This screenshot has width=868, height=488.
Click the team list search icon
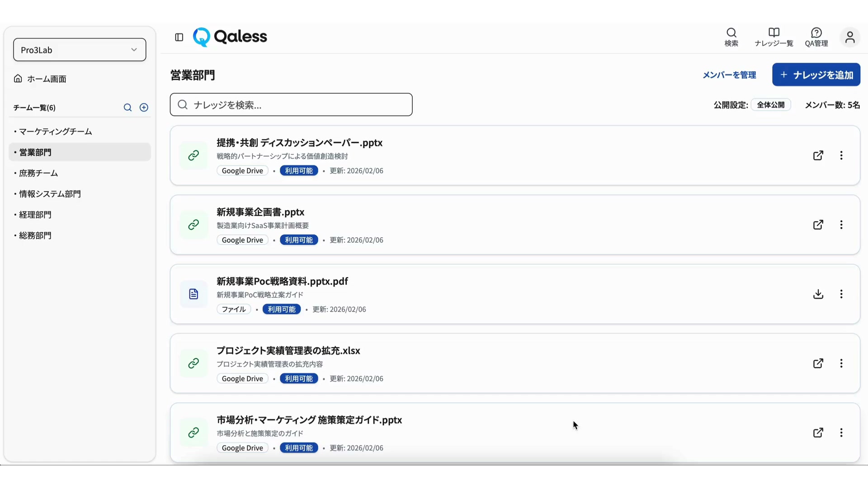click(x=127, y=108)
